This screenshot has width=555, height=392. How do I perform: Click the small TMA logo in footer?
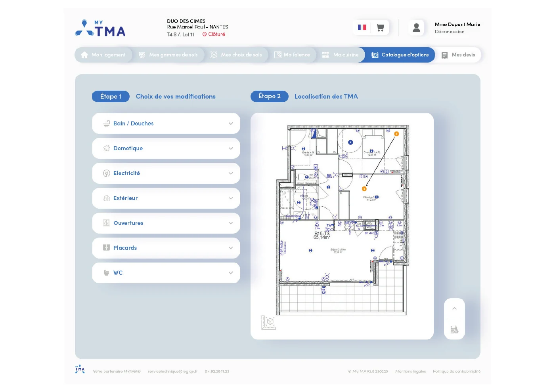pyautogui.click(x=80, y=369)
